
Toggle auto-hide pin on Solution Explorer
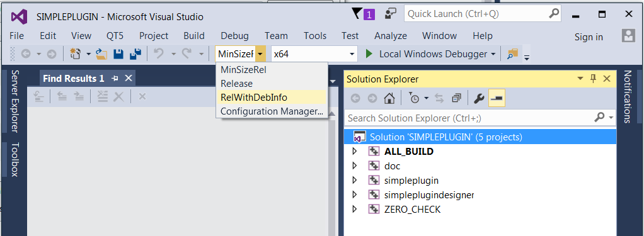[x=593, y=79]
